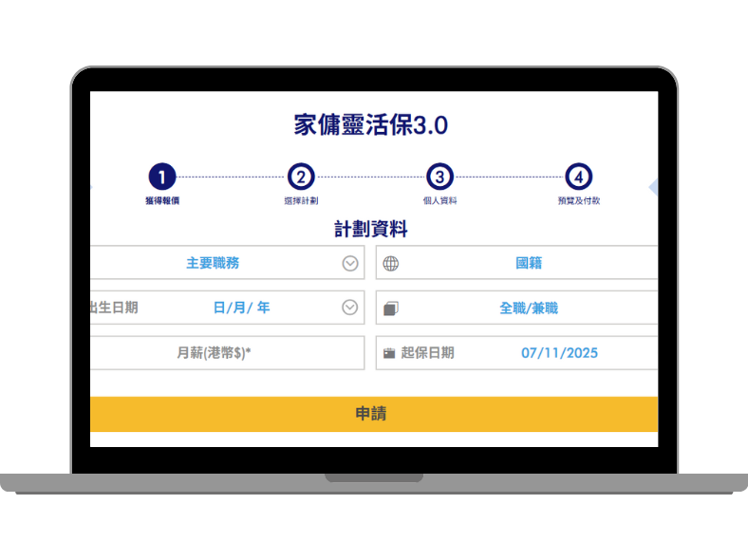Click the step 3 circle icon
This screenshot has width=748, height=560.
439,177
